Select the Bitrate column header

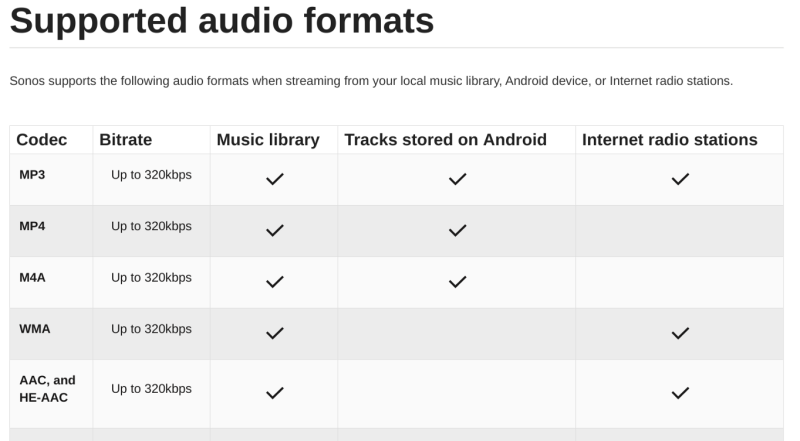tap(126, 140)
